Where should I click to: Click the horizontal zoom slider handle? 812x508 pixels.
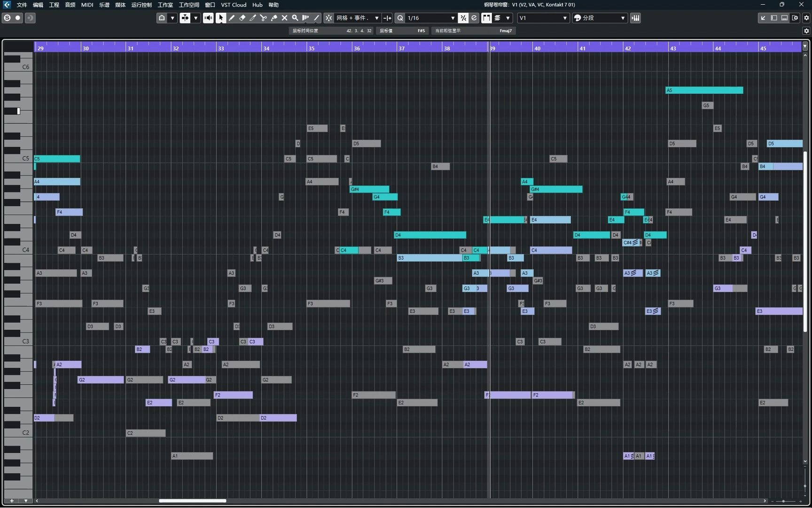point(783,501)
